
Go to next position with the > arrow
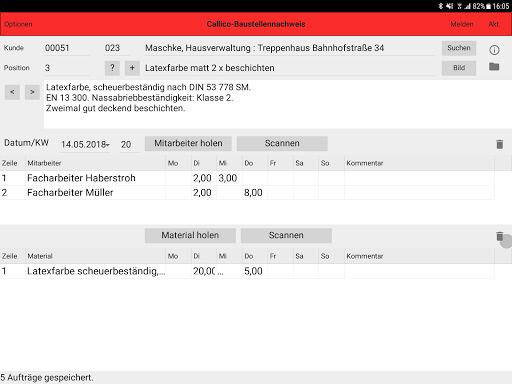[32, 92]
